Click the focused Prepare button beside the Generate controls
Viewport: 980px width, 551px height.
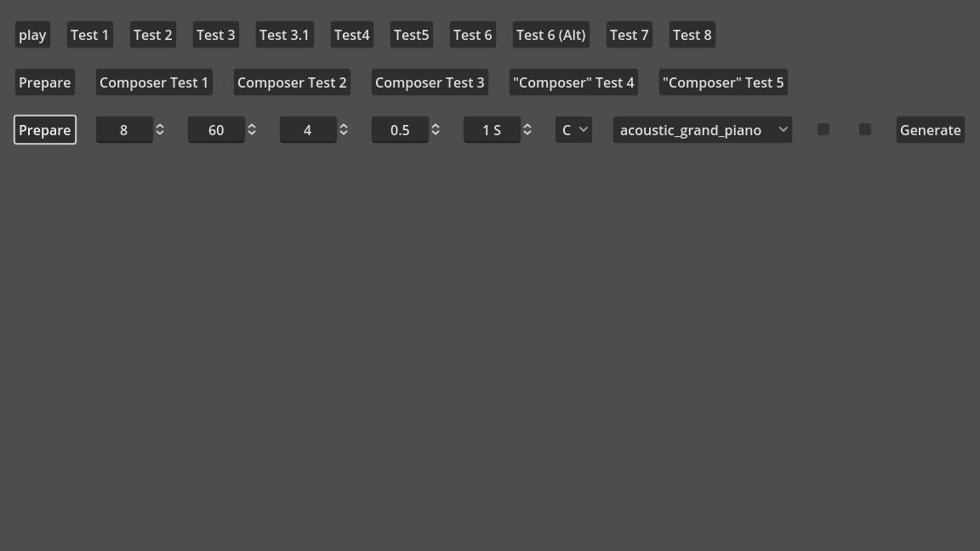45,130
